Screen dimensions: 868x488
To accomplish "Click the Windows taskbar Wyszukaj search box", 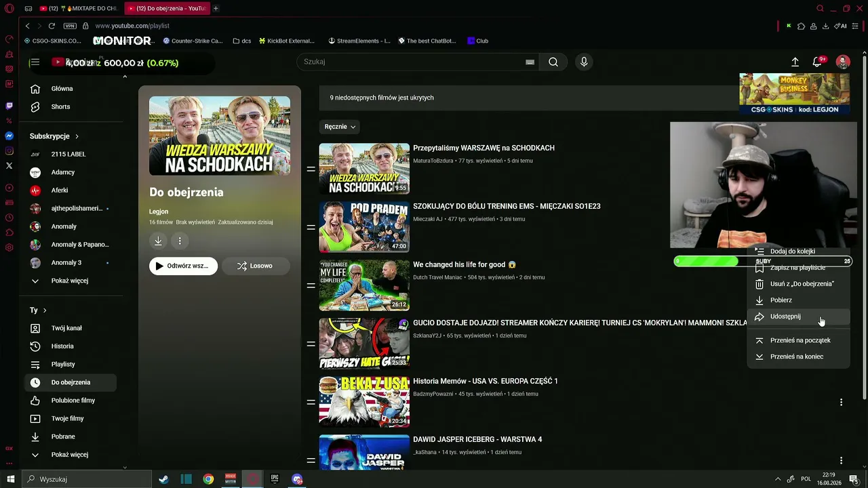I will [87, 479].
